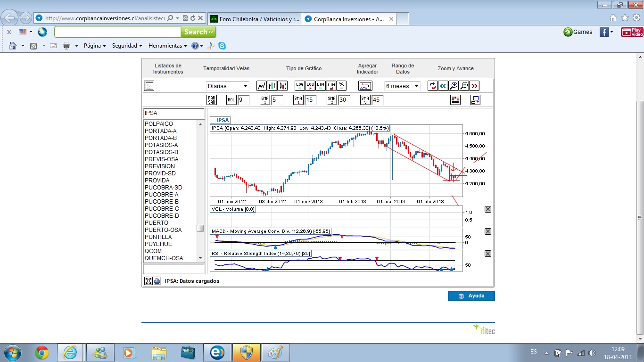Toggle the EMA 1 moving average
Screen dimensions: 644x362
(x=265, y=100)
